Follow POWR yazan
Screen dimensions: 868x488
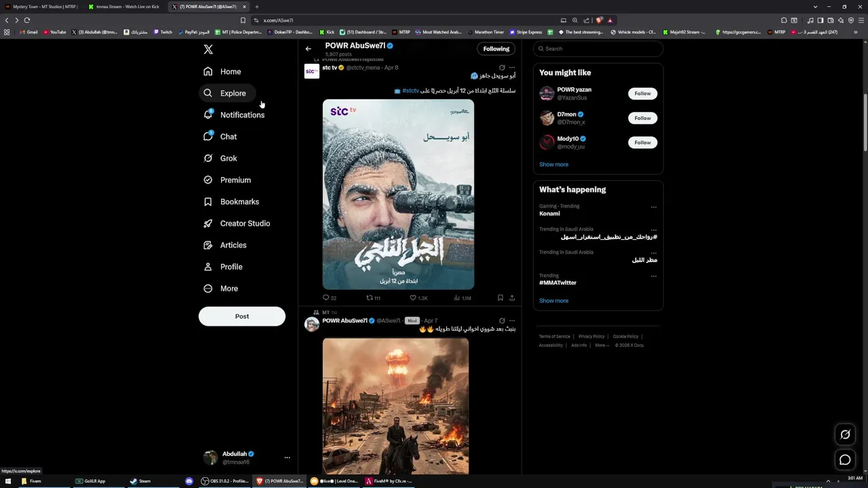(x=643, y=94)
